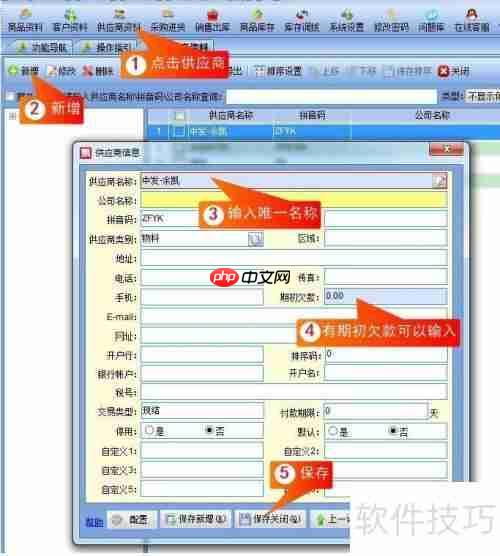Open the 问题库 toolbar icon
The image size is (500, 556).
[x=431, y=21]
